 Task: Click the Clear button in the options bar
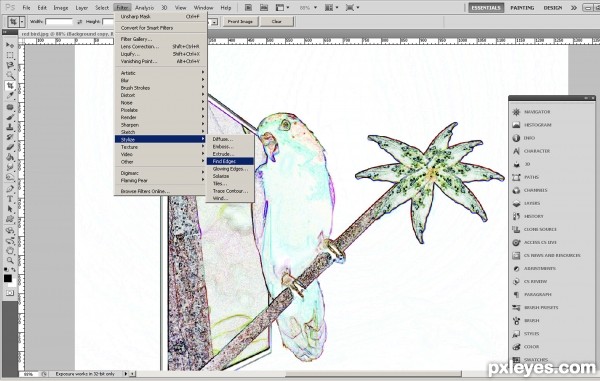click(277, 22)
